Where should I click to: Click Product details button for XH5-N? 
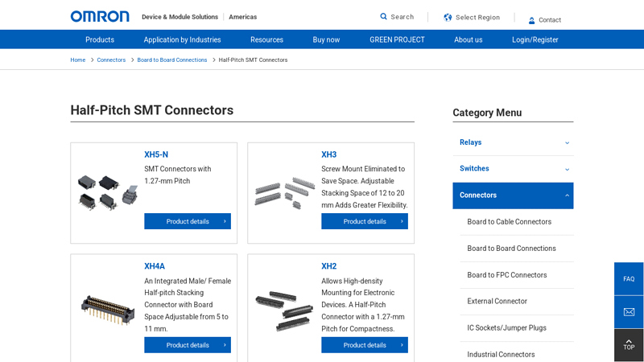[x=188, y=221]
